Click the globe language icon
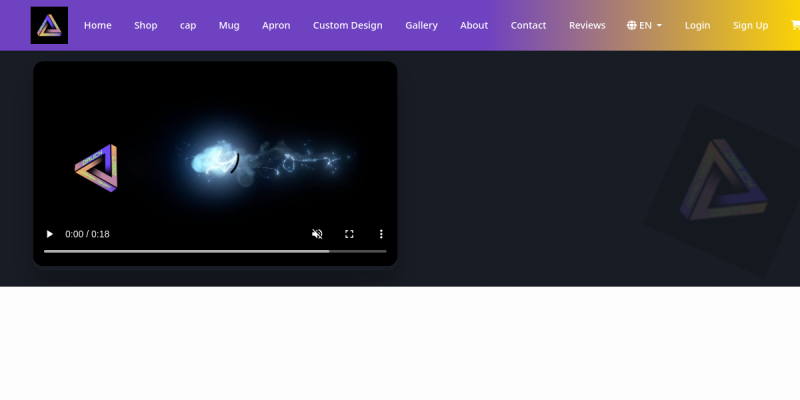This screenshot has height=400, width=800. (x=632, y=25)
